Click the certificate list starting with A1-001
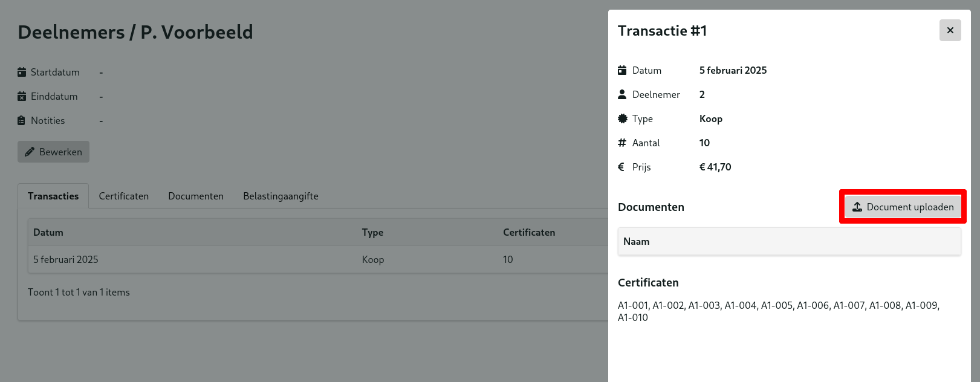 pyautogui.click(x=779, y=311)
